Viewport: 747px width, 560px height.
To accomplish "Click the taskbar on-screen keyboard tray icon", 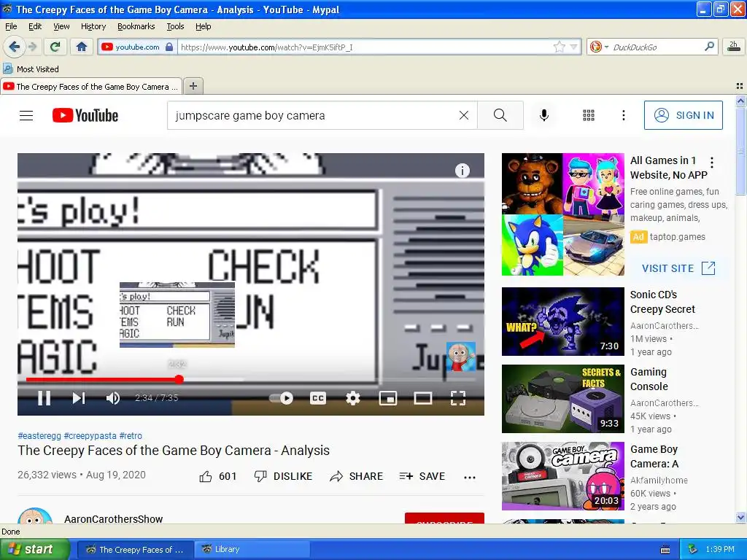I will tap(665, 550).
